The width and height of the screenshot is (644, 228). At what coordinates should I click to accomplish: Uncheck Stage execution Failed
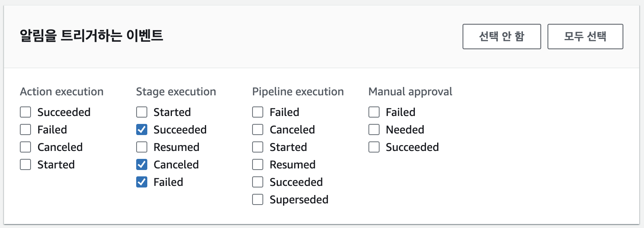pyautogui.click(x=142, y=182)
